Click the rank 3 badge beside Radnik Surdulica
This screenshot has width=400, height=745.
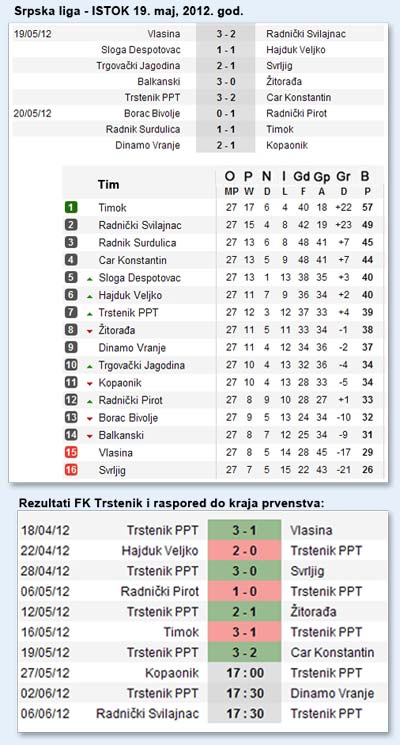[71, 242]
